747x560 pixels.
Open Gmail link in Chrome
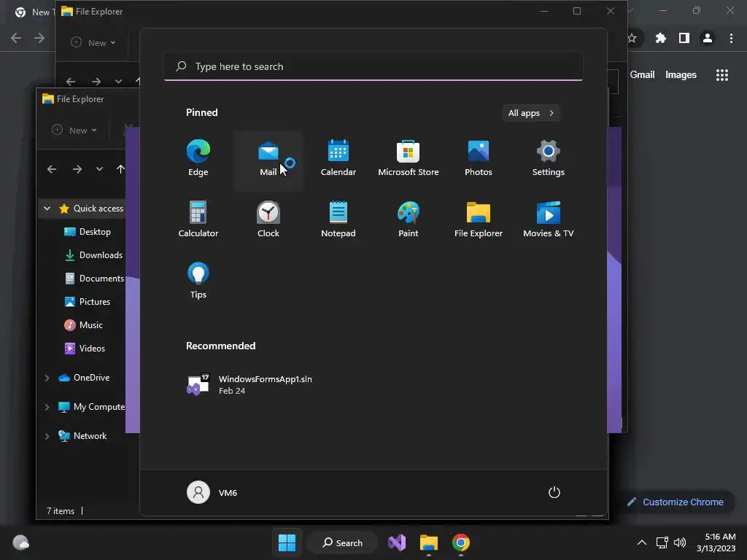click(642, 75)
